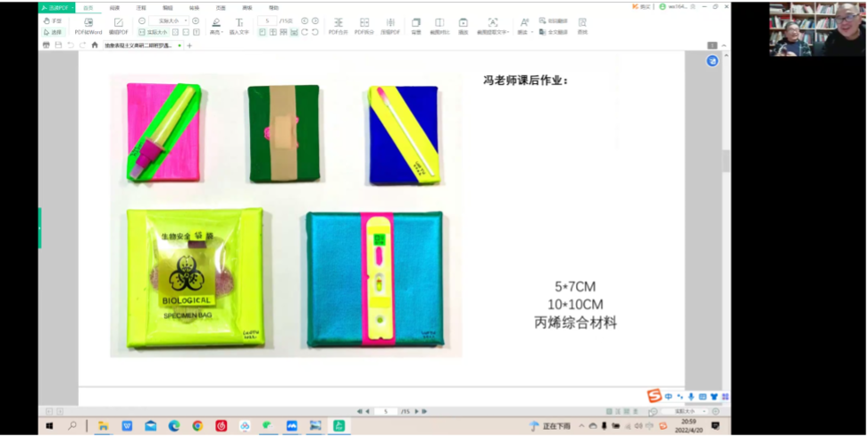Toggle two-page view mode
Image resolution: width=868 pixels, height=437 pixels.
pos(273,33)
